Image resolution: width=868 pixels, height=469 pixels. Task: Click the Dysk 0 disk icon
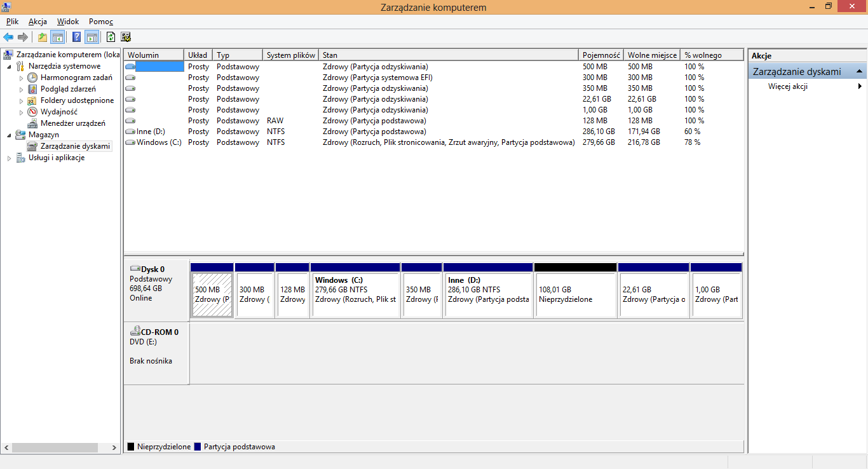(135, 269)
